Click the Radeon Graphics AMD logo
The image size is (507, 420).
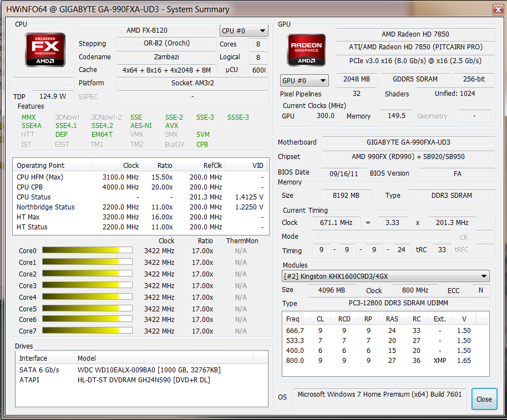pyautogui.click(x=306, y=50)
